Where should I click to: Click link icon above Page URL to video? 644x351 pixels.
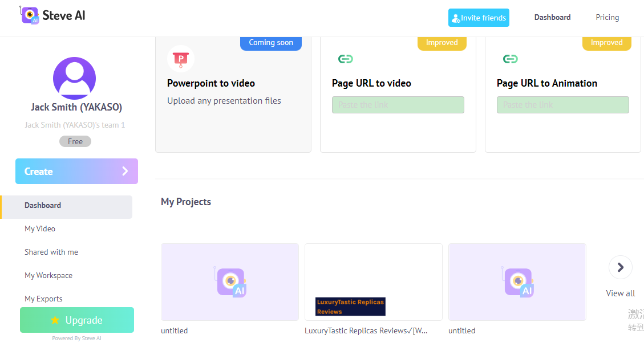pos(346,59)
